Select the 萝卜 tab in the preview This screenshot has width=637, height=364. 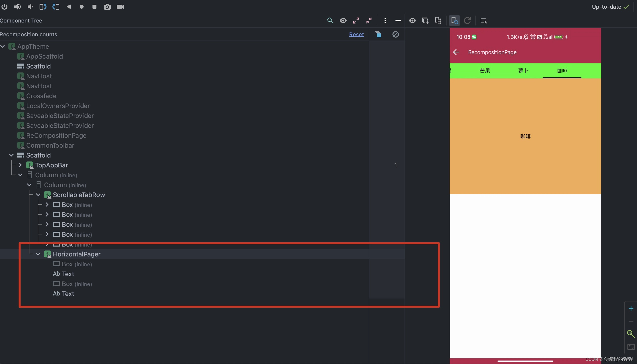point(523,71)
